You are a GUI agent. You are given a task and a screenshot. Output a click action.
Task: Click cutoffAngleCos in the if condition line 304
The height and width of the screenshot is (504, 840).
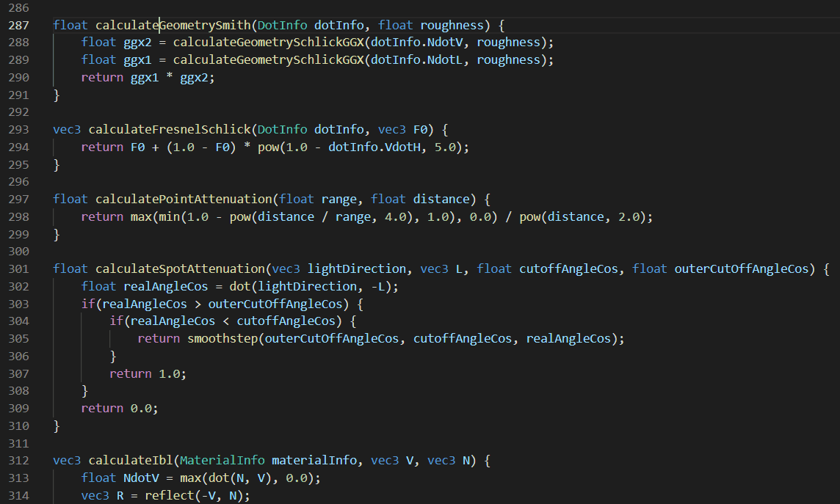pos(286,321)
